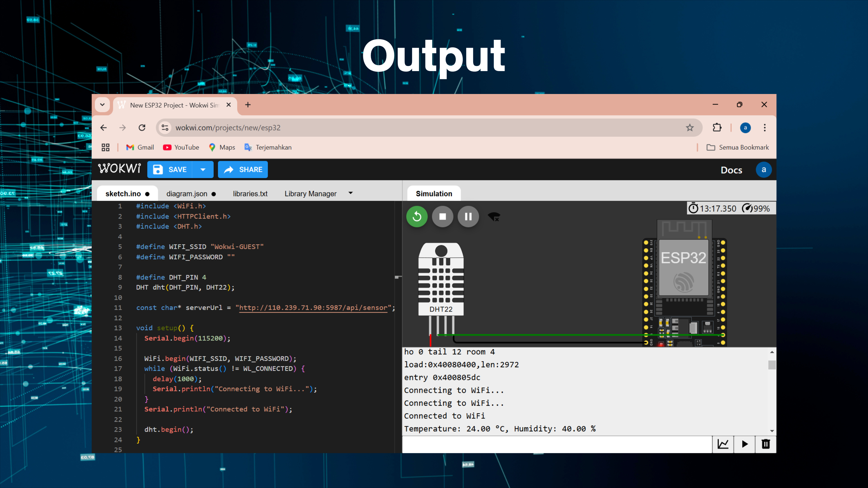
Task: Save the project with SAVE button
Action: 170,169
